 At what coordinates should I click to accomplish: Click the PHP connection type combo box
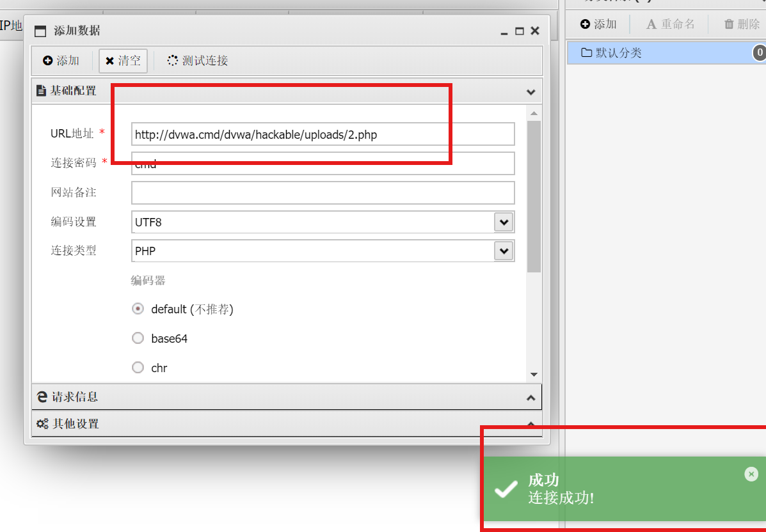pyautogui.click(x=323, y=251)
